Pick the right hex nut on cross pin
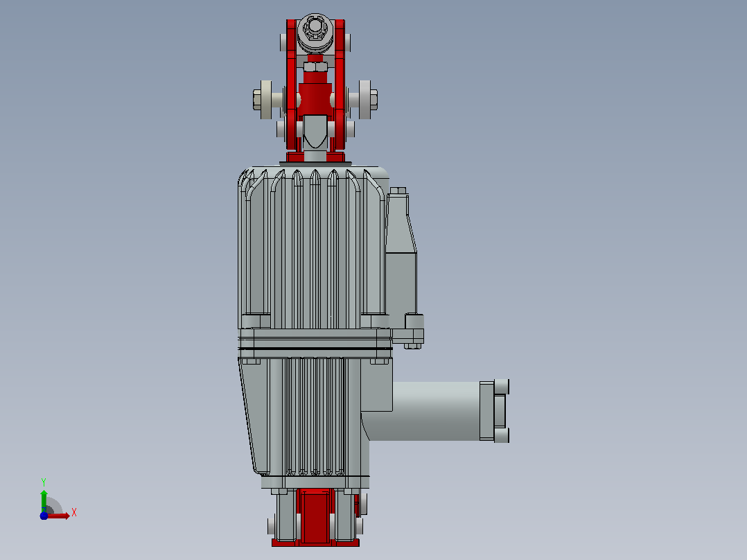Image resolution: width=747 pixels, height=560 pixels. [373, 100]
